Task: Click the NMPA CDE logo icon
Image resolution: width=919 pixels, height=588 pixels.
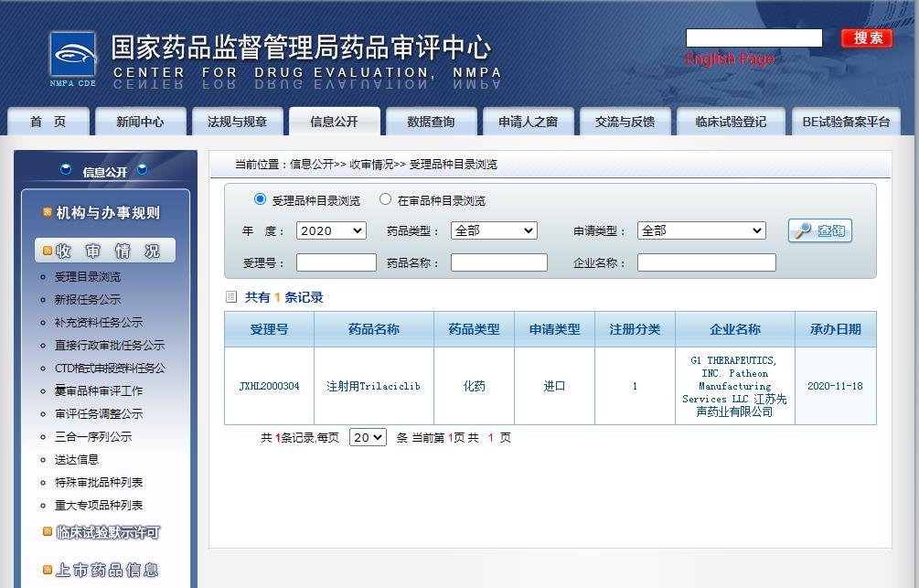Action: (72, 58)
